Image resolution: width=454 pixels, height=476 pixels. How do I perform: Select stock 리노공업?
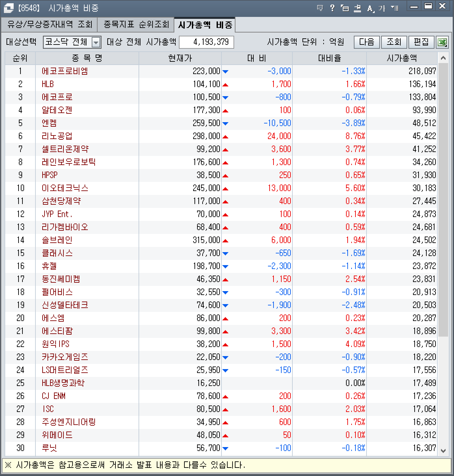coord(57,136)
